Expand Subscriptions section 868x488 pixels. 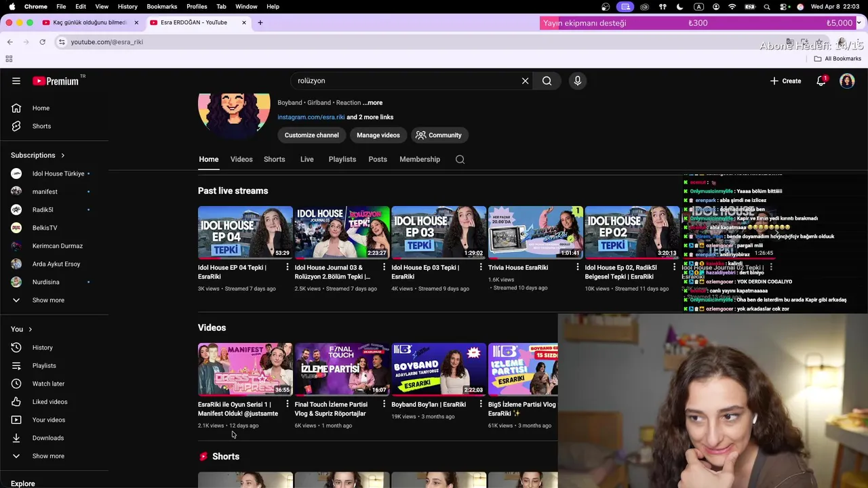coord(38,155)
